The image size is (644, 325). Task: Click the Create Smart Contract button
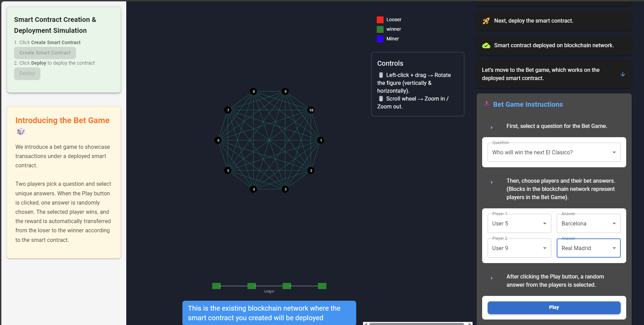coord(45,53)
